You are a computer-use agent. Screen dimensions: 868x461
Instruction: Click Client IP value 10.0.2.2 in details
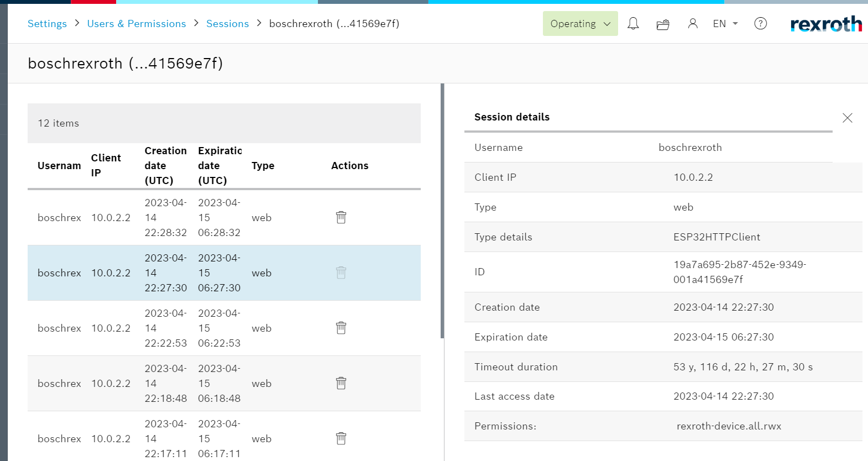click(693, 177)
